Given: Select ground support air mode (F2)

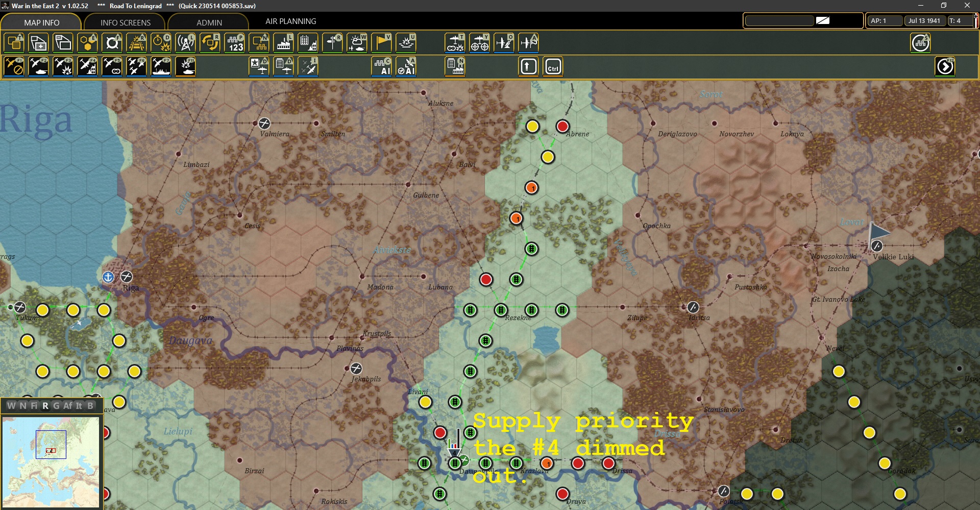Looking at the screenshot, I should [x=38, y=66].
